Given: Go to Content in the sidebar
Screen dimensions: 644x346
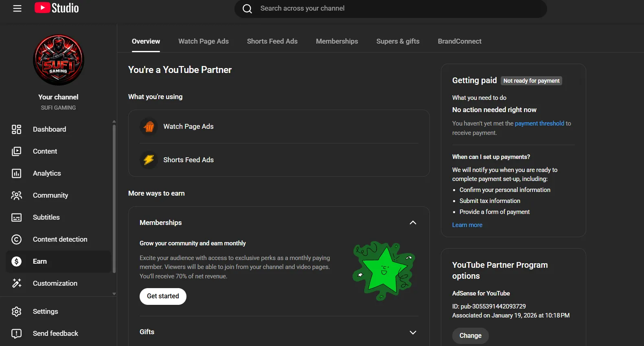Looking at the screenshot, I should (x=59, y=151).
